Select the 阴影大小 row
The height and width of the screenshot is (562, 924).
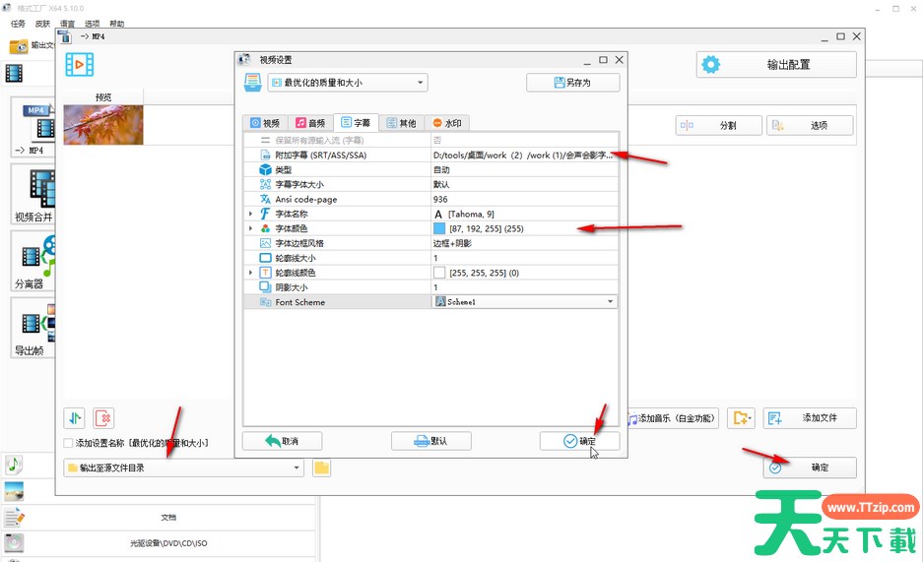[x=430, y=287]
